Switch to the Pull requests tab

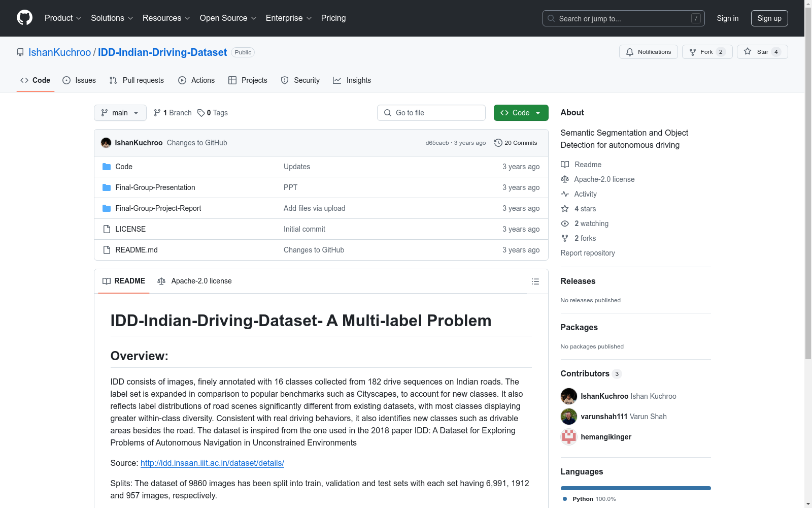pos(137,80)
